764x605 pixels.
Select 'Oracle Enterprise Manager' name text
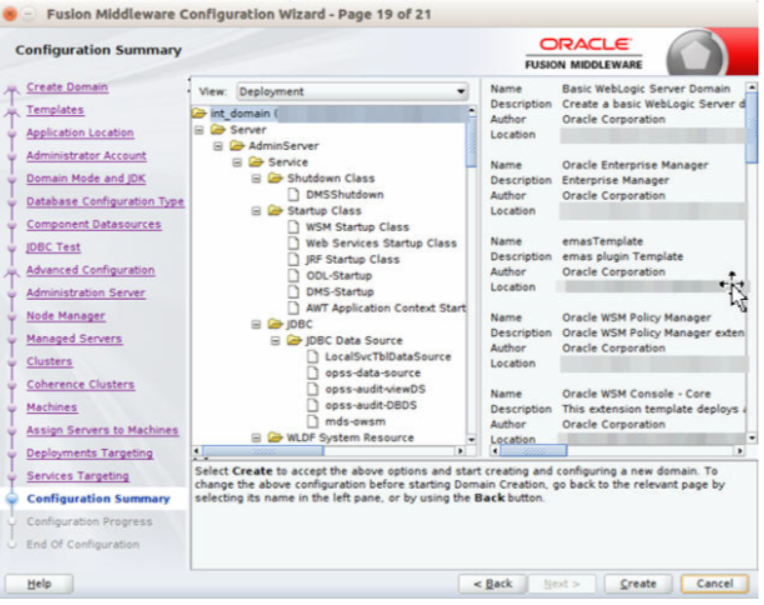tap(634, 165)
